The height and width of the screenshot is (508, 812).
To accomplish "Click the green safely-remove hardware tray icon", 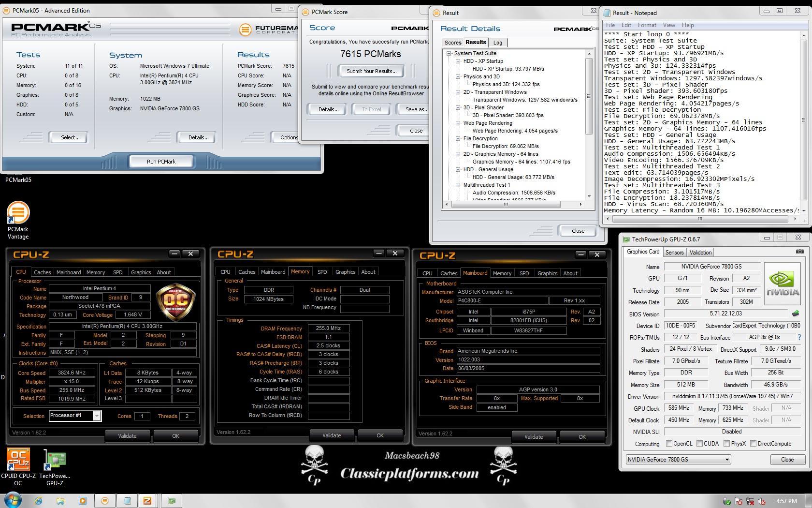I will tap(727, 501).
